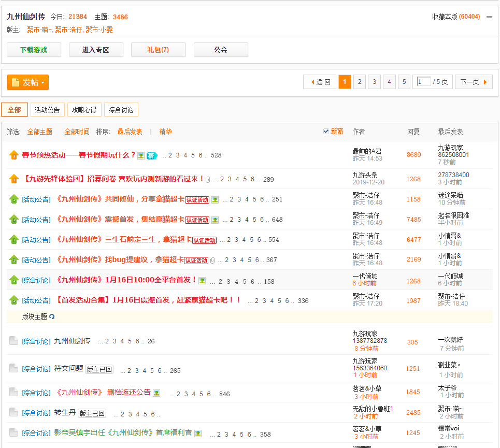Click image icon on 删档返还公告 thread
The height and width of the screenshot is (448, 500).
[156, 393]
